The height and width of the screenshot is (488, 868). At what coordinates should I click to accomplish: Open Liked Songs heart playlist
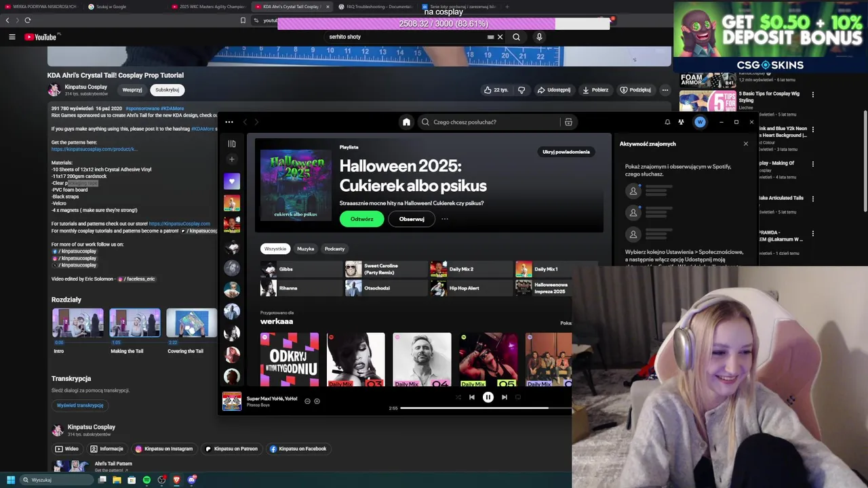click(232, 181)
